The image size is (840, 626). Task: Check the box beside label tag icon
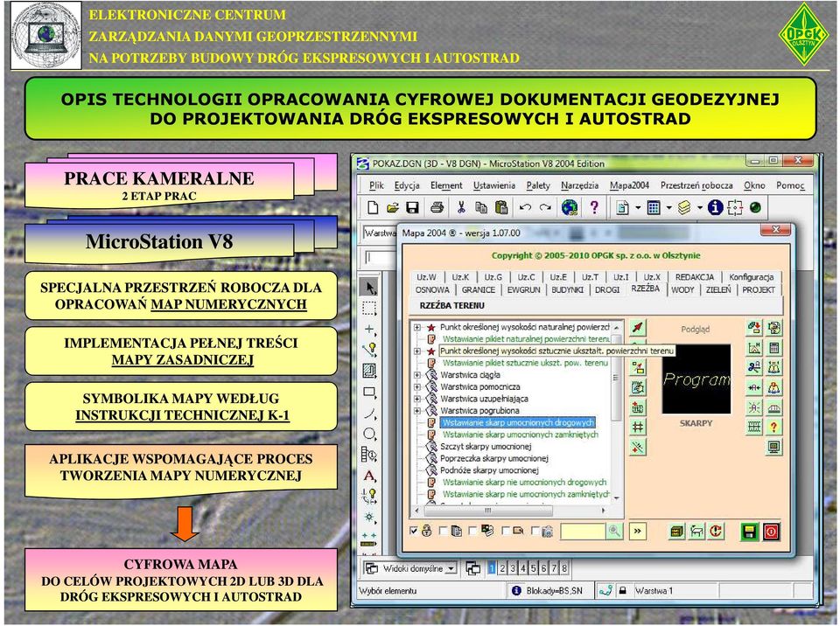(x=505, y=531)
